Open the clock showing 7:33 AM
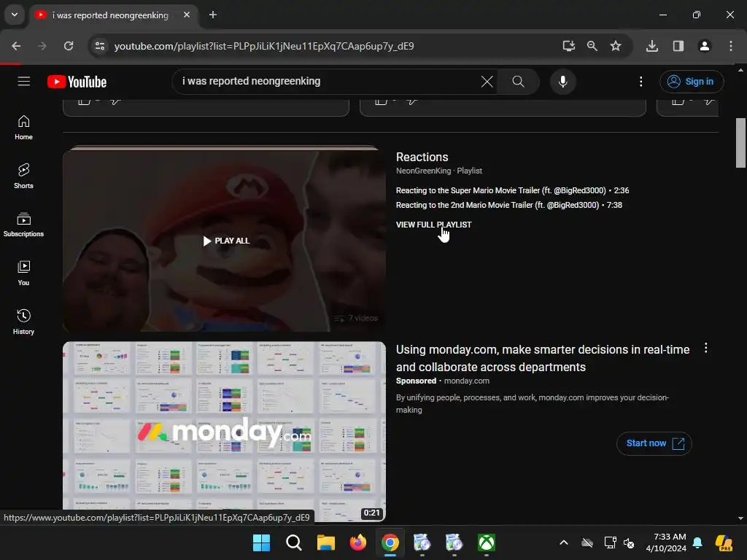747x560 pixels. [x=667, y=542]
